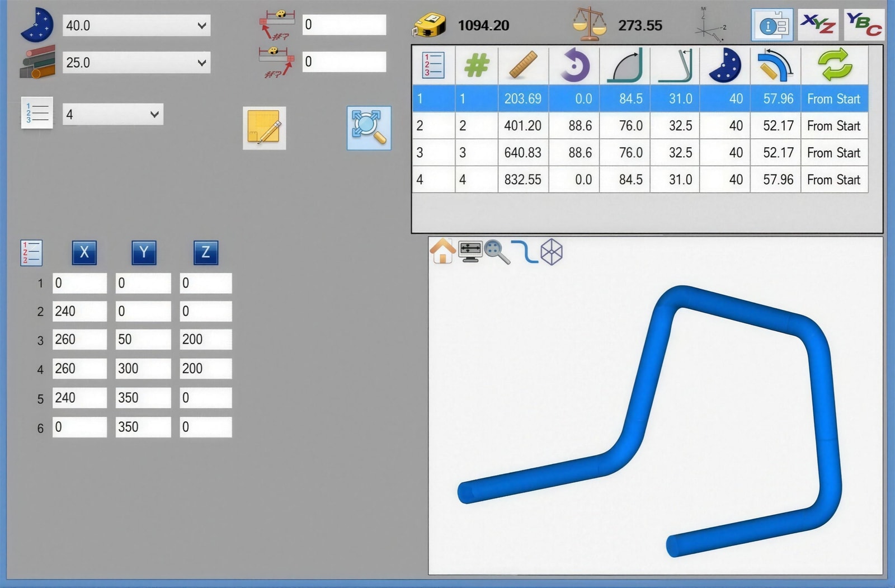Click the row number column header icon
The width and height of the screenshot is (895, 588).
pos(434,65)
